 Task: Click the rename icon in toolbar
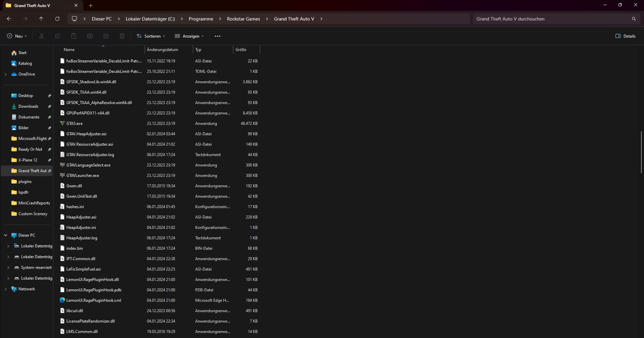pos(90,36)
